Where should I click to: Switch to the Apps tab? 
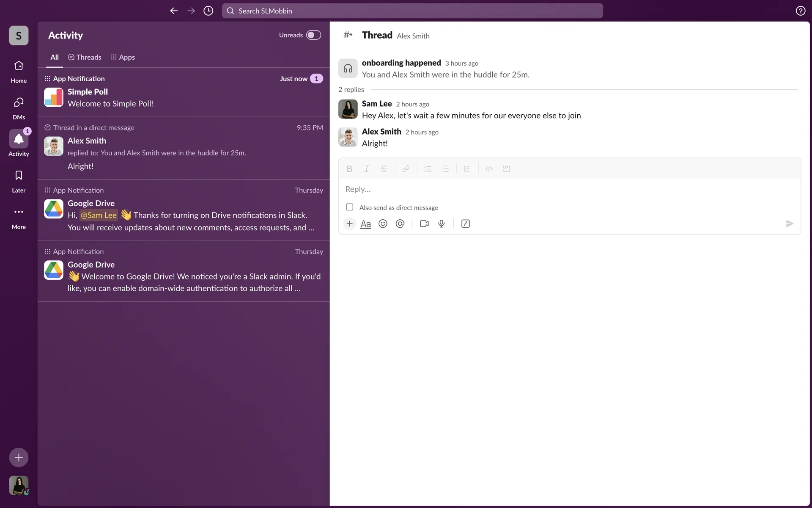[123, 57]
